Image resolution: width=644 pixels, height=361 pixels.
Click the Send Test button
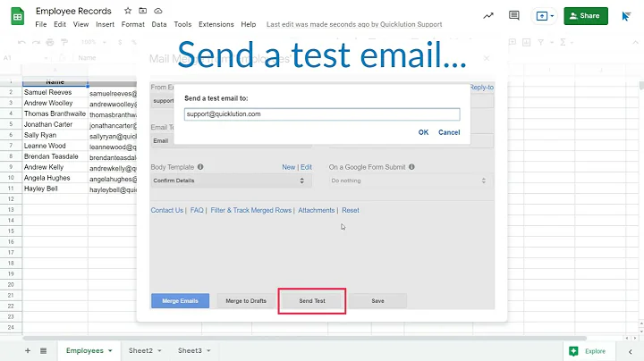(312, 301)
